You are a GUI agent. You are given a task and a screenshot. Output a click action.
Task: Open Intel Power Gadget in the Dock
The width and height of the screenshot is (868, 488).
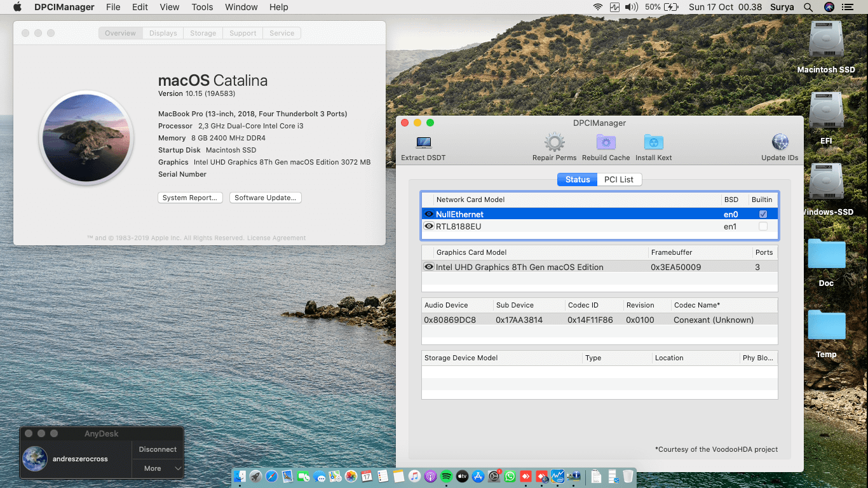[557, 476]
